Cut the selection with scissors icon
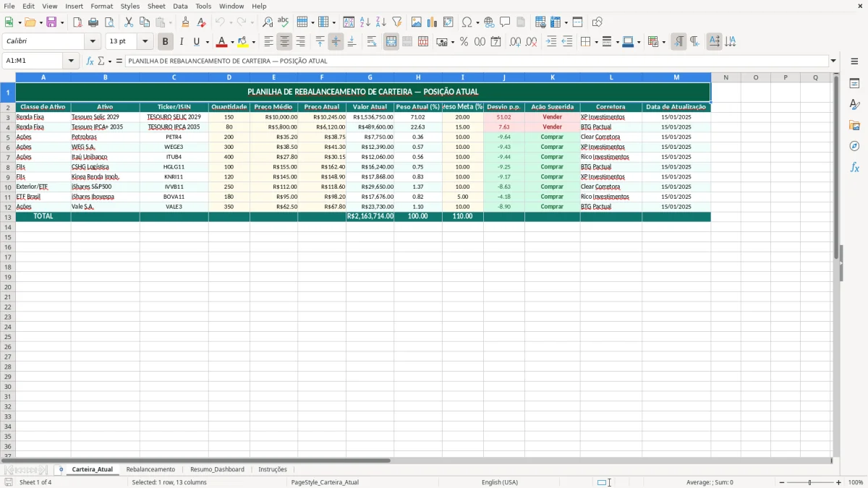Viewport: 868px width, 488px height. 129,22
